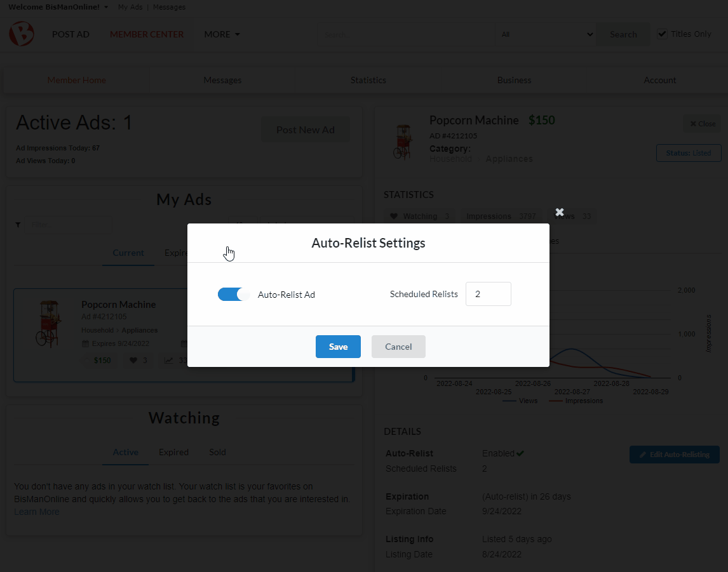Click the Watching heart icon in Statistics
The image size is (728, 572).
[394, 216]
